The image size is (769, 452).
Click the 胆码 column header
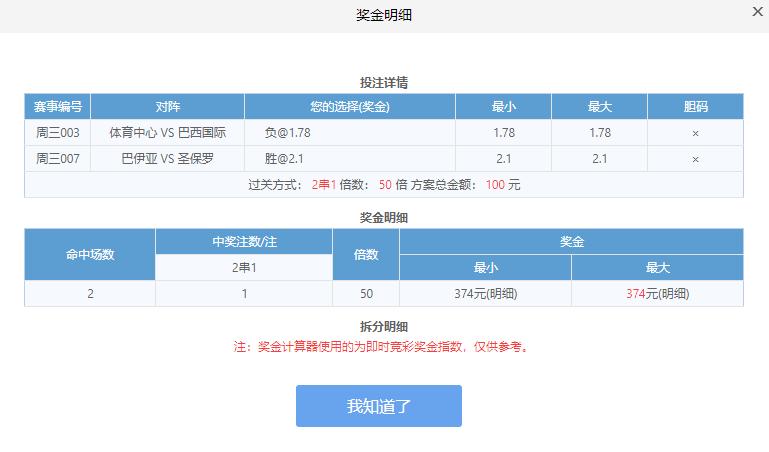pyautogui.click(x=695, y=106)
